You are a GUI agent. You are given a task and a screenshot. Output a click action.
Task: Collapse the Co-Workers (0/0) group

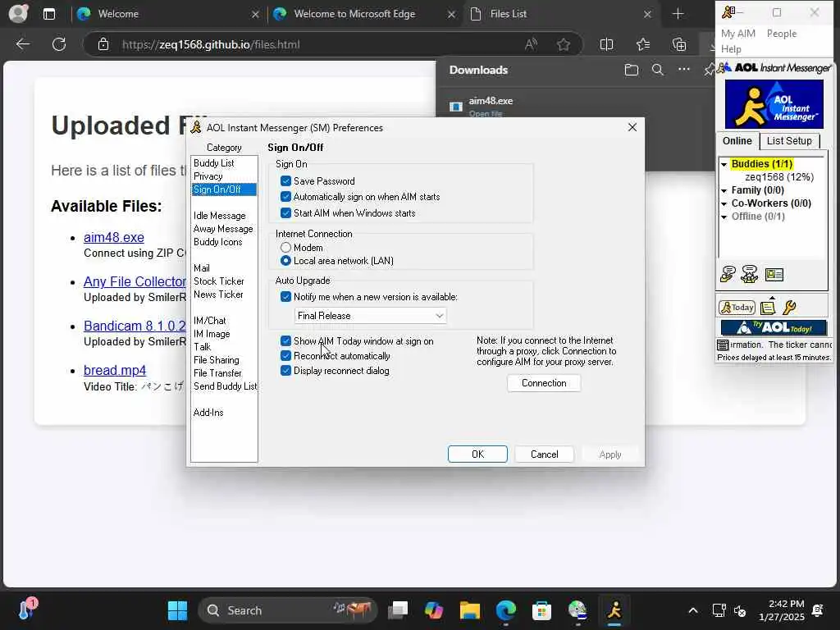[x=724, y=203]
